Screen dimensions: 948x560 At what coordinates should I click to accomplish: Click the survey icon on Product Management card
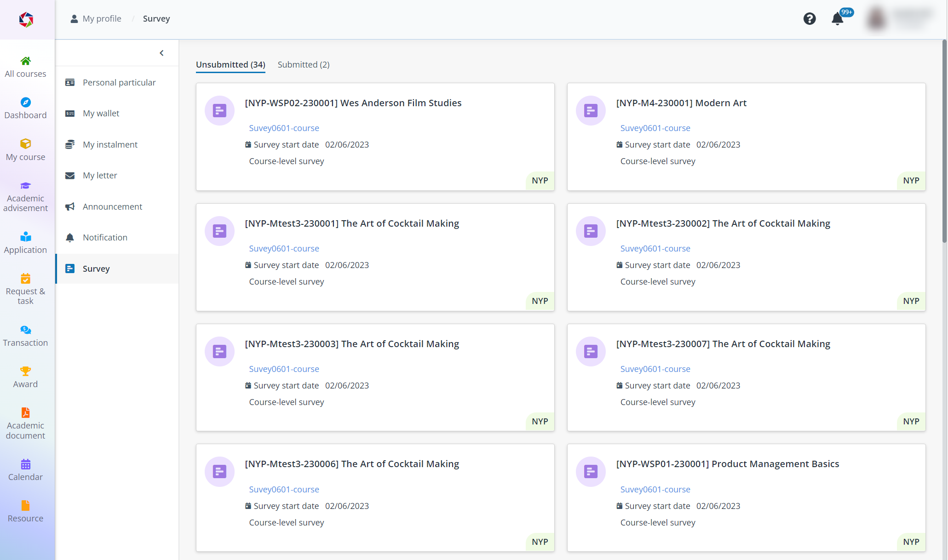(591, 471)
